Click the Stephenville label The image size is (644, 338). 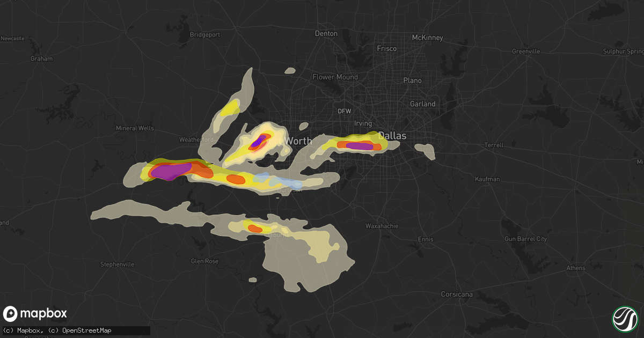[x=118, y=264]
